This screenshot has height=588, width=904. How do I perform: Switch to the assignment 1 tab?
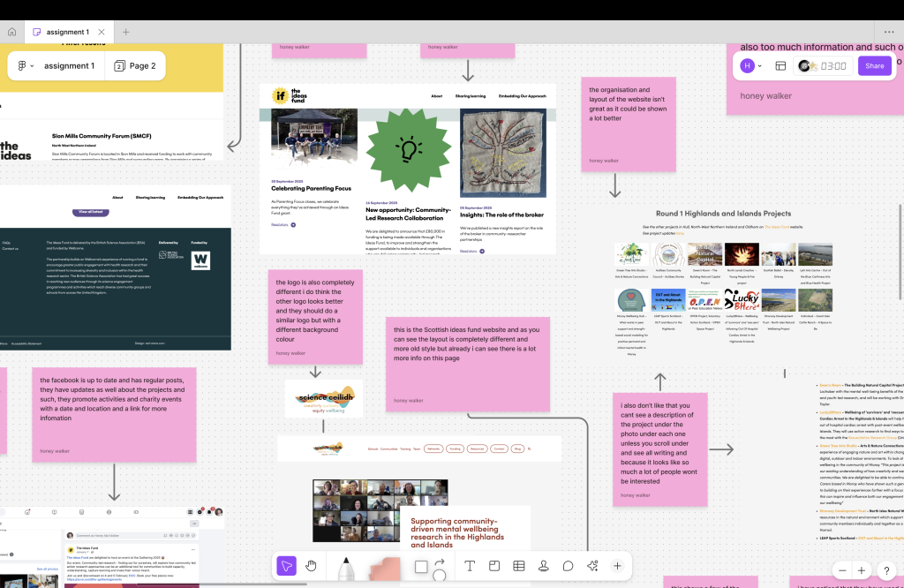[x=66, y=32]
